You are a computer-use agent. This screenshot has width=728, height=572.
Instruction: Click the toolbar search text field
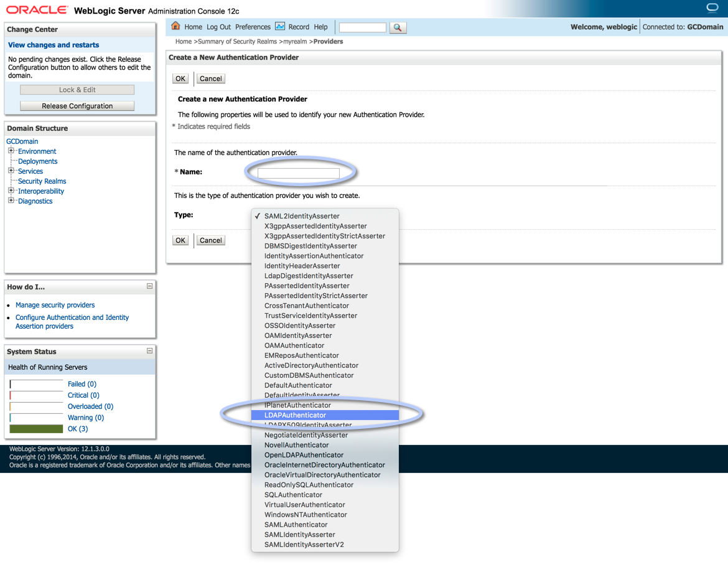363,27
